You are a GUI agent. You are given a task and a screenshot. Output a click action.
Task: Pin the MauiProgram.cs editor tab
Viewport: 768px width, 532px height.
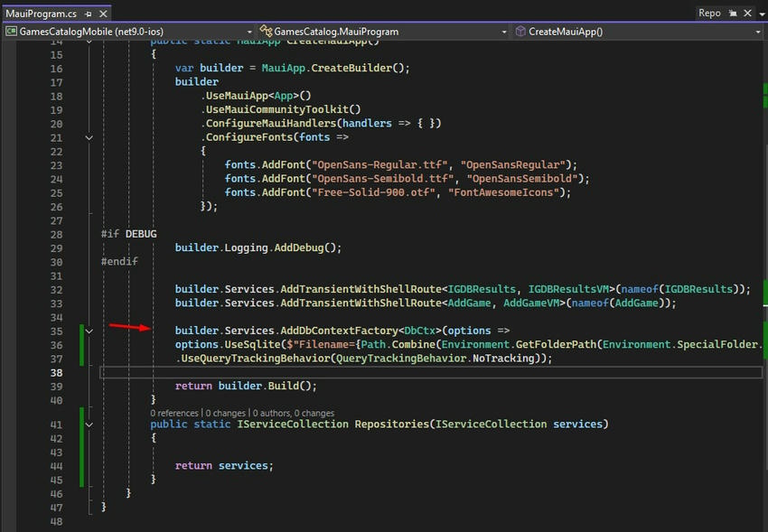click(x=88, y=14)
